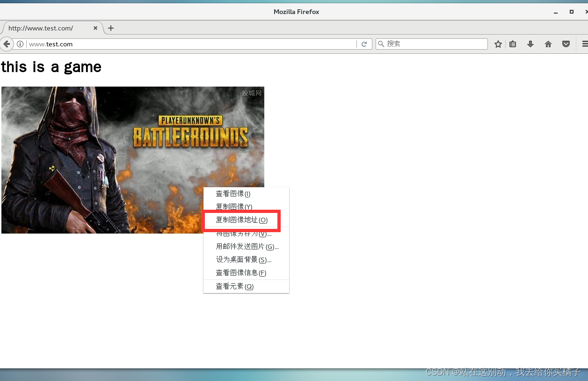Reload the current page

tap(364, 44)
